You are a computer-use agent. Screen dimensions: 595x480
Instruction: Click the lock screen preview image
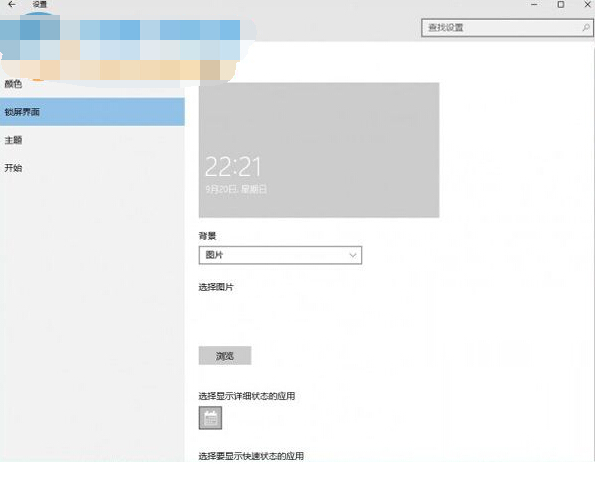319,150
